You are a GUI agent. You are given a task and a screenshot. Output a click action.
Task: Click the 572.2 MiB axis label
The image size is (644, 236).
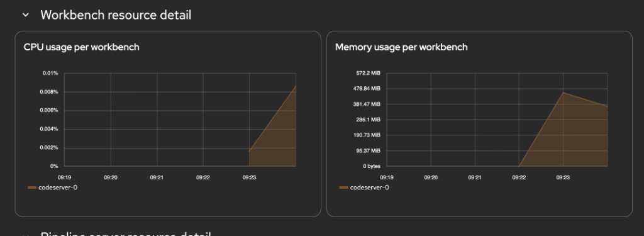click(369, 73)
